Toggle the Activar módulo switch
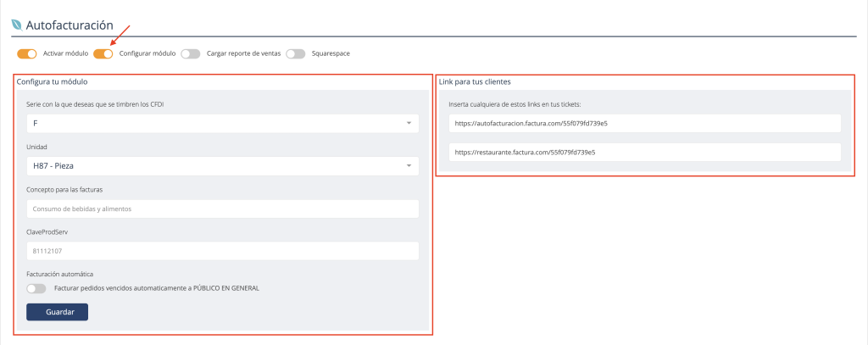Screen dimensions: 868x345 (26, 53)
